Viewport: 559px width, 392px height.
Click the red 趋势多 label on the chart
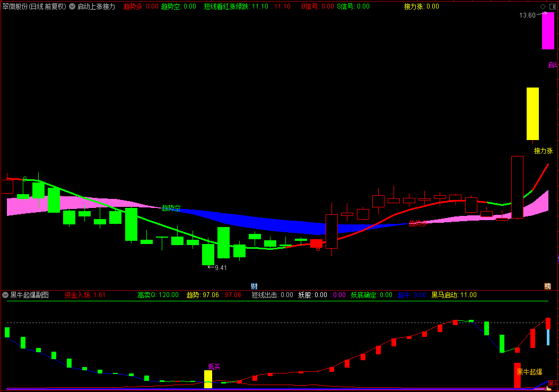pos(418,224)
